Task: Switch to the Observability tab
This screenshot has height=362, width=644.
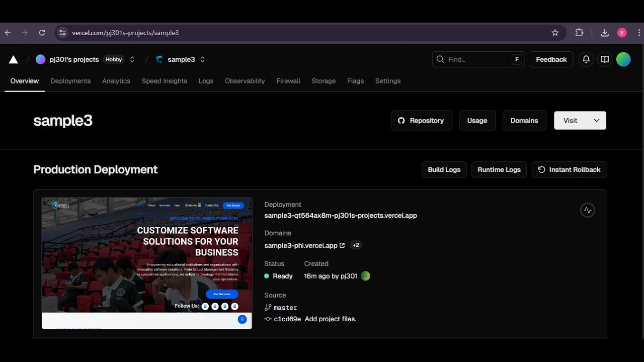Action: click(245, 81)
